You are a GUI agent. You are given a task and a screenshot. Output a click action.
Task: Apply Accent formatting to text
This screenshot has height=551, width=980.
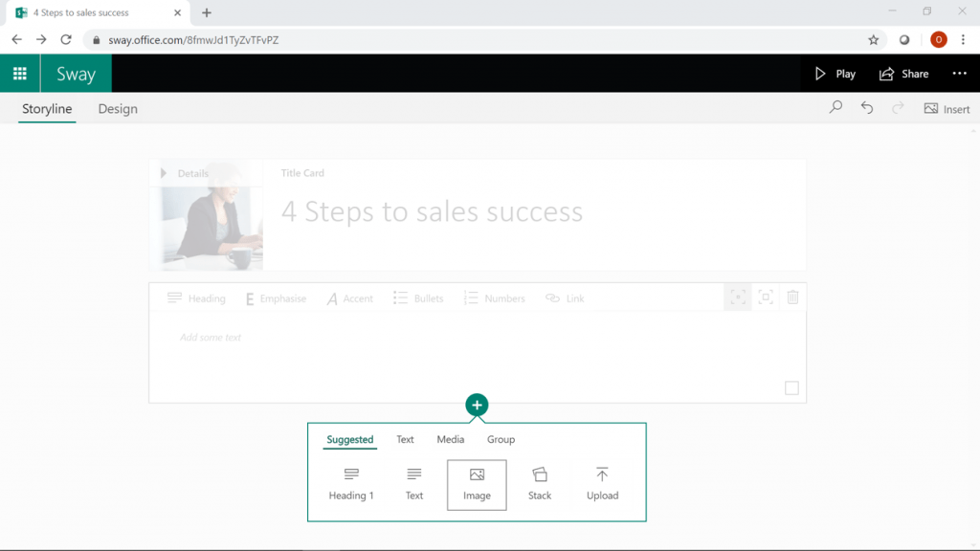[350, 298]
